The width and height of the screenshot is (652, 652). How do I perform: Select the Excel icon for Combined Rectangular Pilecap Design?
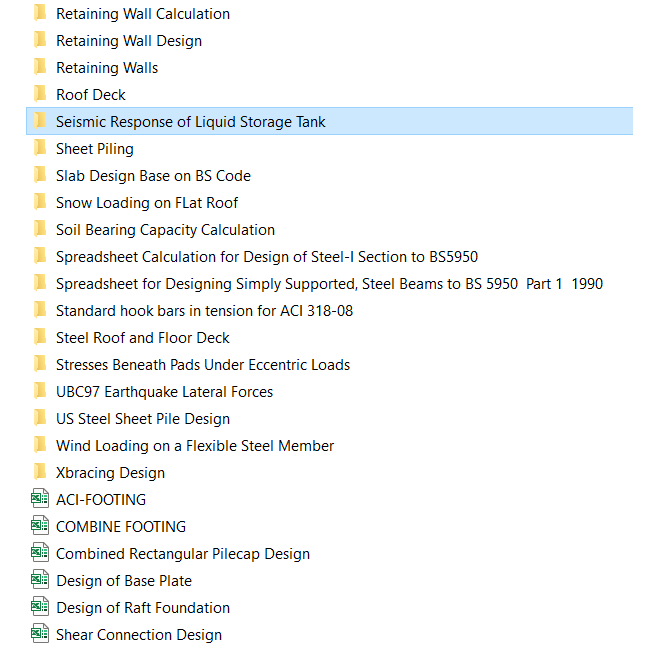[x=40, y=553]
